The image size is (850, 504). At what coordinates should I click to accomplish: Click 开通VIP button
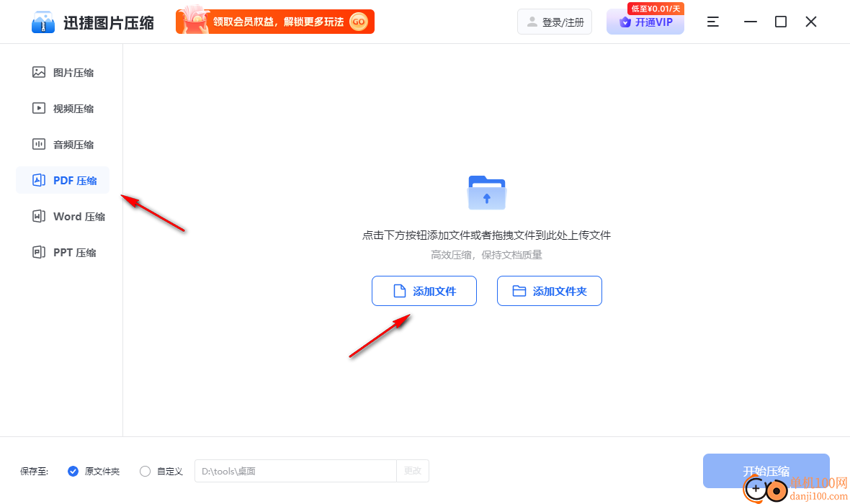click(645, 22)
